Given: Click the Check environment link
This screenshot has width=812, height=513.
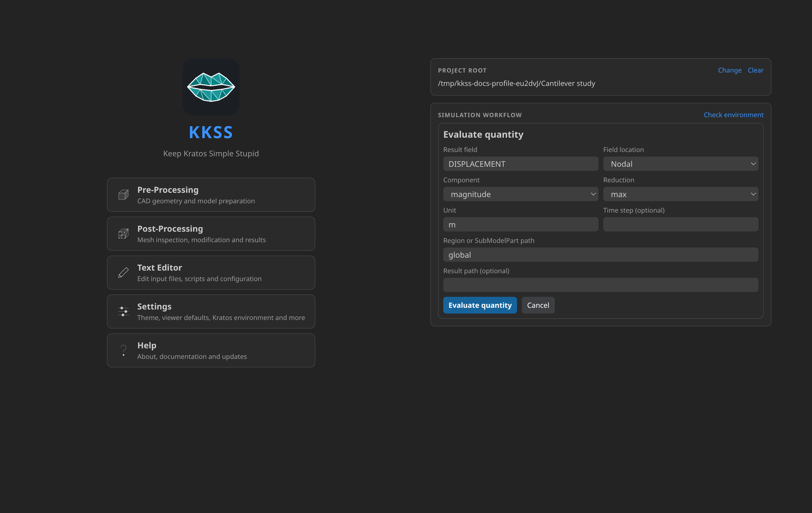Looking at the screenshot, I should click(x=733, y=115).
